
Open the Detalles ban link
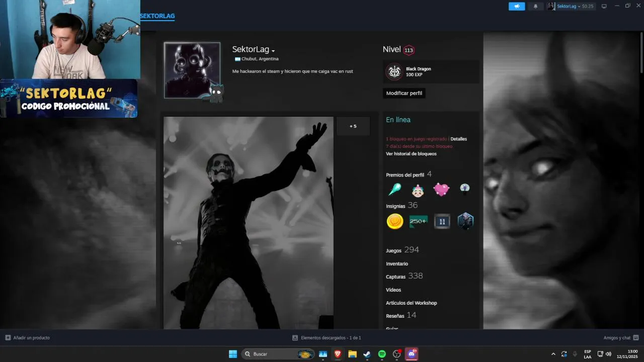click(458, 139)
